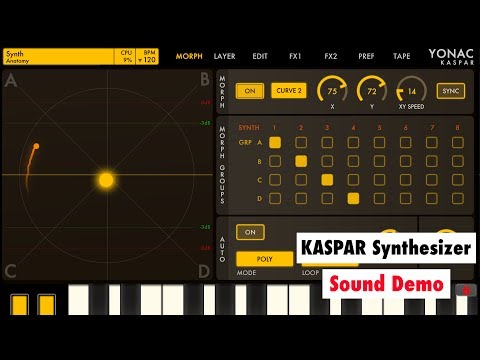Play the first white piano key
The width and height of the screenshot is (480, 360).
tap(78, 300)
